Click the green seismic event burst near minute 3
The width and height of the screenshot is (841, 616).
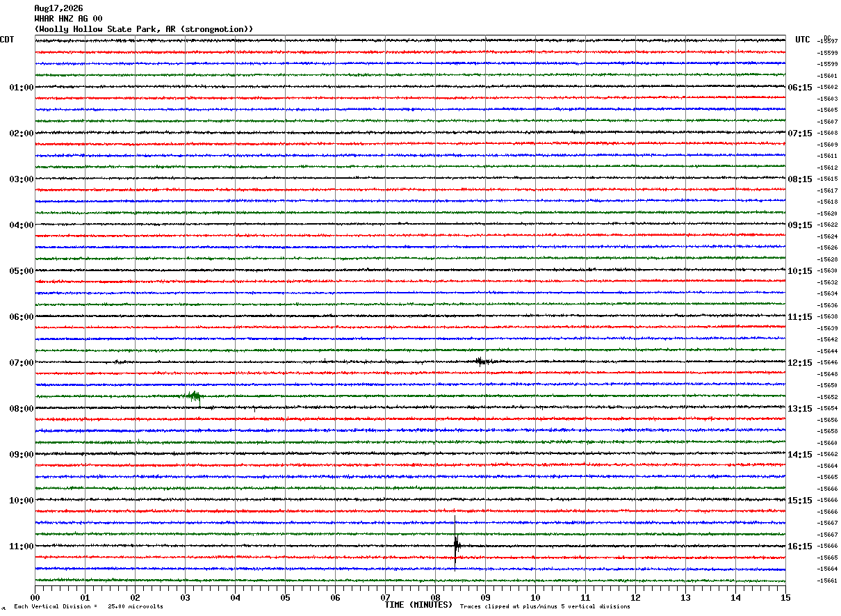pos(195,396)
